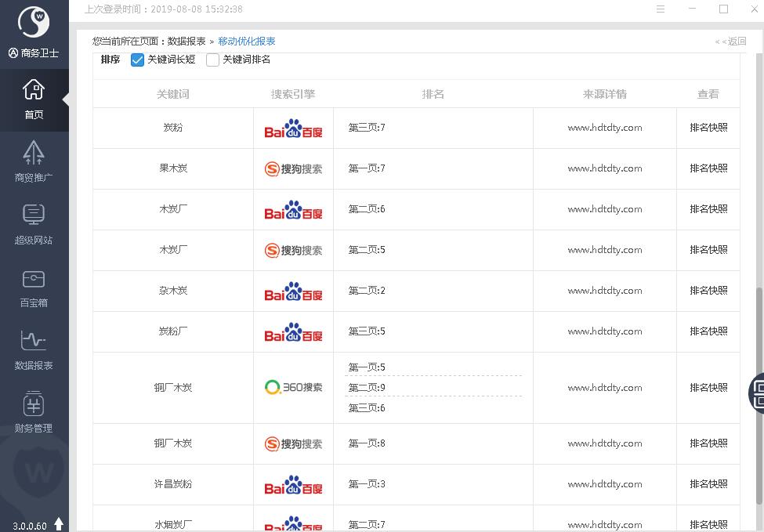Screen dimensions: 764x532
Task: Click the 商务卫士 logo at top left
Action: click(x=34, y=22)
